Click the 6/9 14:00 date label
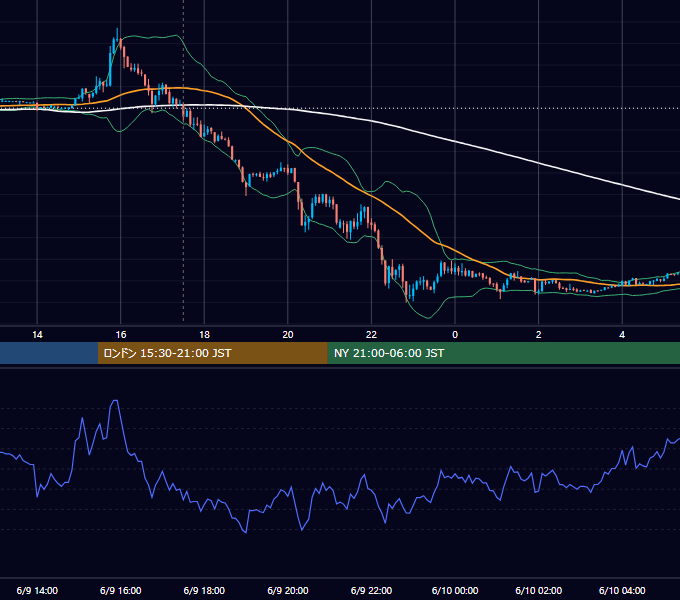The width and height of the screenshot is (680, 600). [x=37, y=590]
